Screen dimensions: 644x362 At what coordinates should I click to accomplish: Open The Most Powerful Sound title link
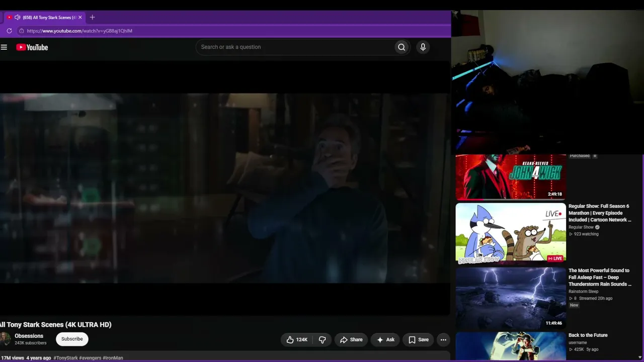(x=600, y=278)
